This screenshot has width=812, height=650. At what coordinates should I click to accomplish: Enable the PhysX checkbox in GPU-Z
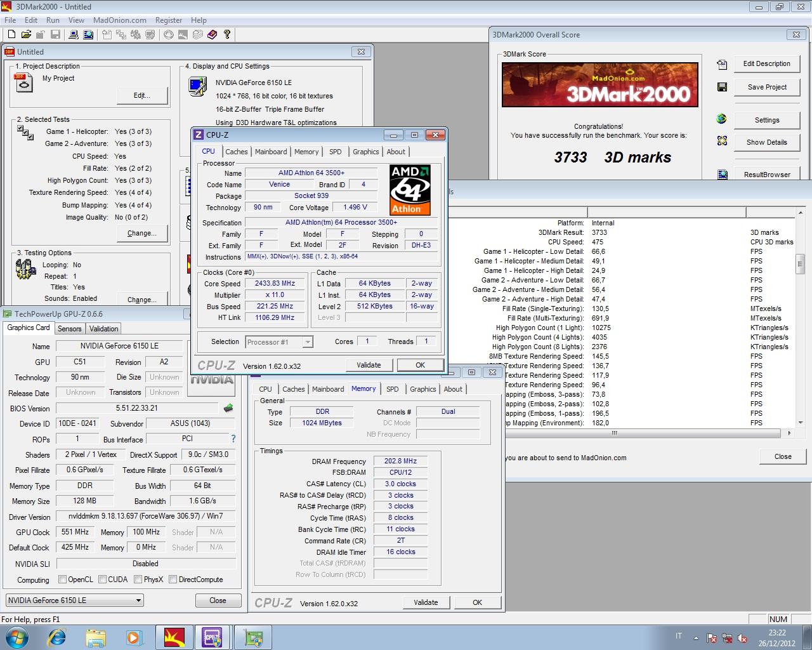tap(138, 579)
